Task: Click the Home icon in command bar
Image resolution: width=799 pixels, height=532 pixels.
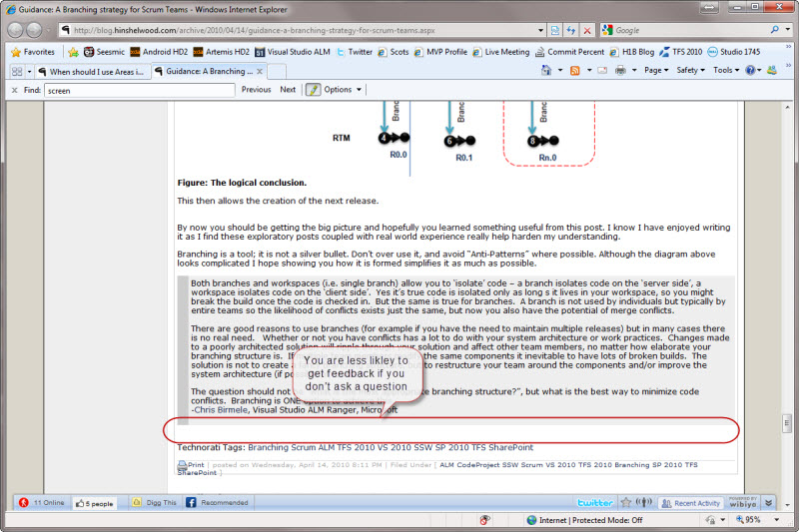Action: point(547,71)
